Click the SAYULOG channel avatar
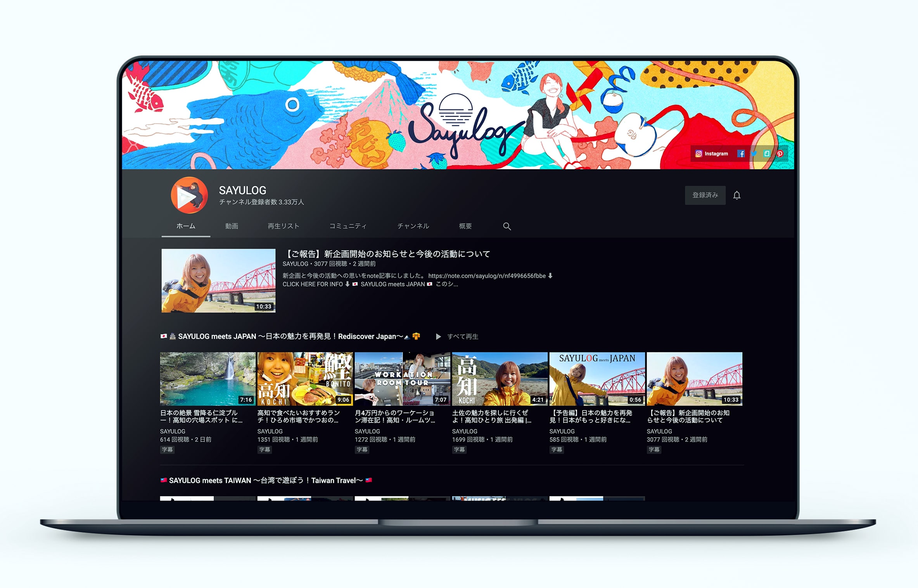Image resolution: width=918 pixels, height=588 pixels. click(x=189, y=195)
